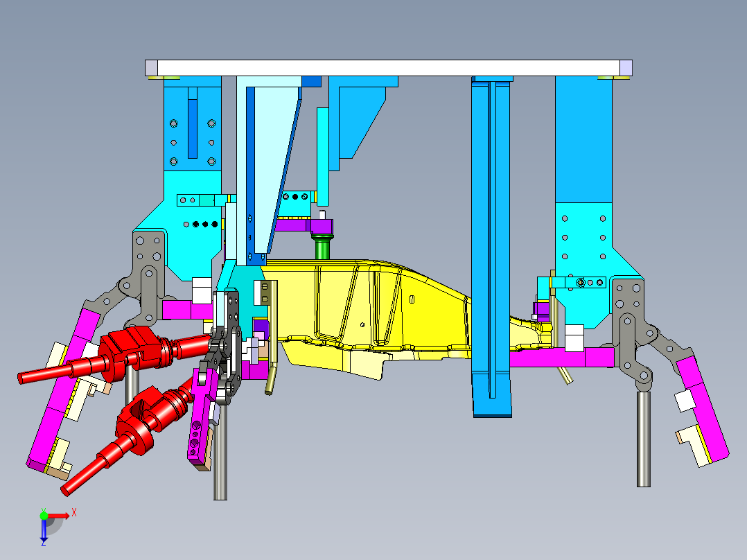Click the right blue riser block under the plate

(x=583, y=139)
